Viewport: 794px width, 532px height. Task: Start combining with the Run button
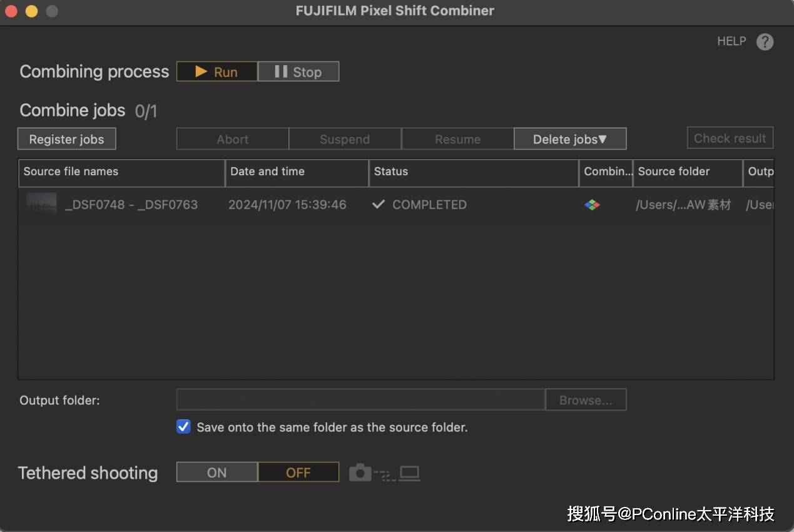pos(216,72)
